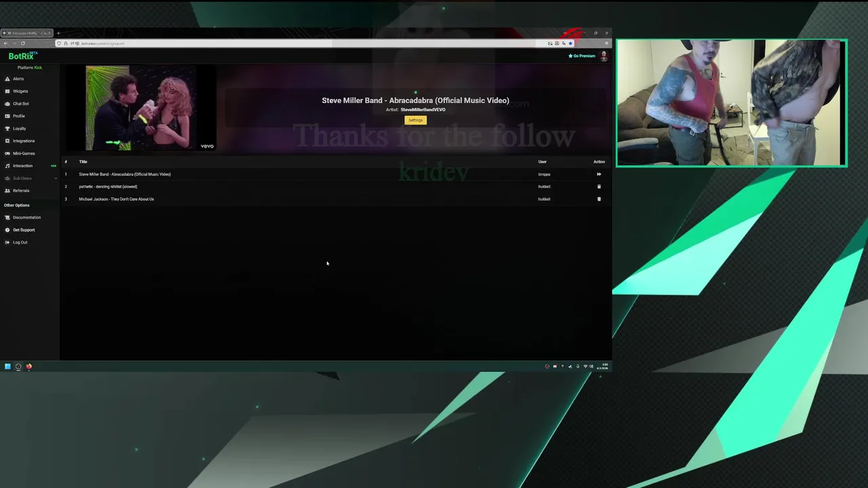Open a new browser tab
The height and width of the screenshot is (488, 868).
[58, 33]
